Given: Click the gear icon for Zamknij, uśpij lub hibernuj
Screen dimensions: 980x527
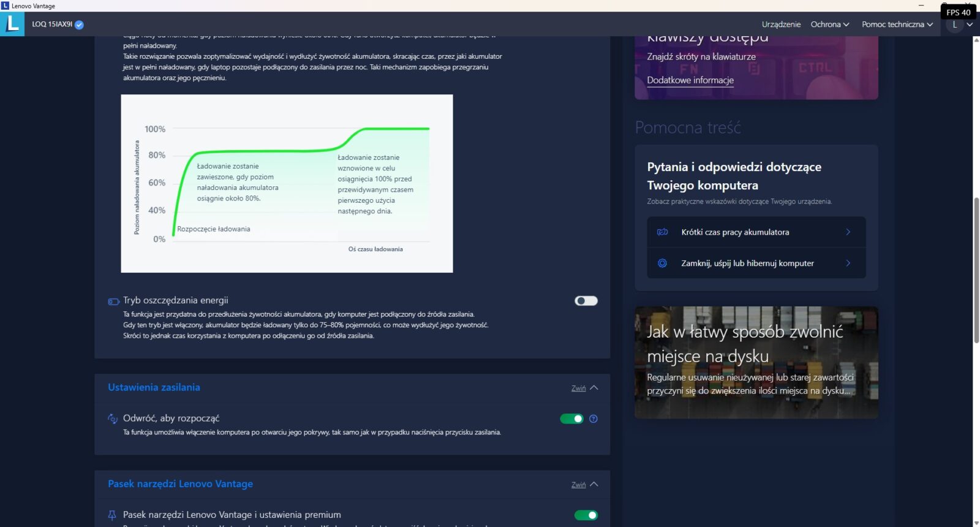Looking at the screenshot, I should click(x=662, y=263).
